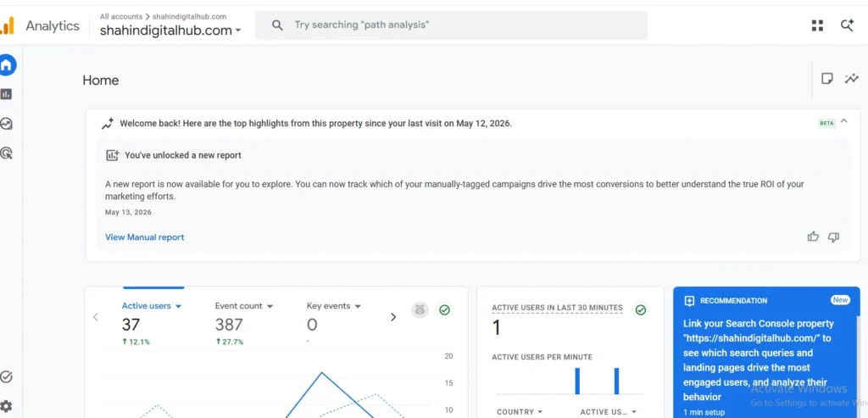868x418 pixels.
Task: Open the apps grid icon
Action: 817,25
